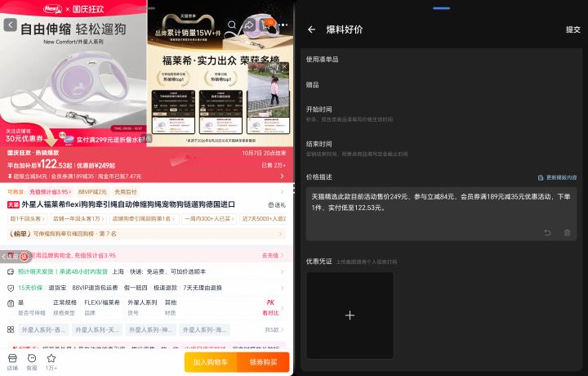Expand the 共5款 variants list
The height and width of the screenshot is (376, 588).
tap(274, 329)
